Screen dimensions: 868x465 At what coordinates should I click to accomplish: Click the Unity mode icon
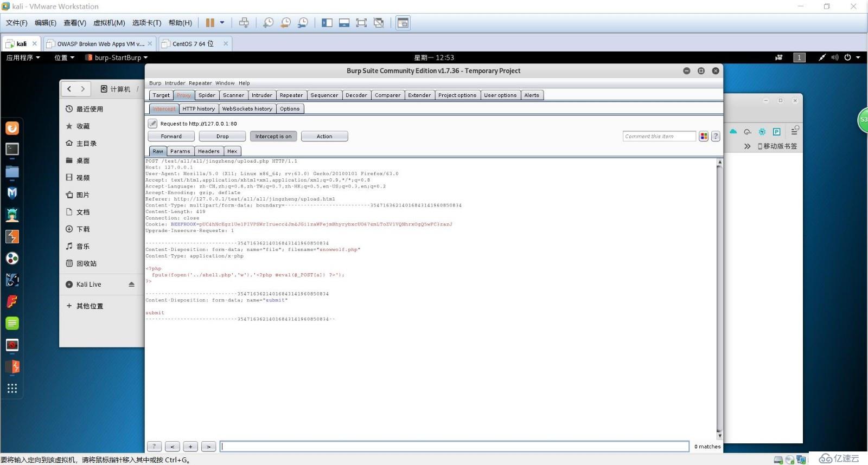(379, 23)
